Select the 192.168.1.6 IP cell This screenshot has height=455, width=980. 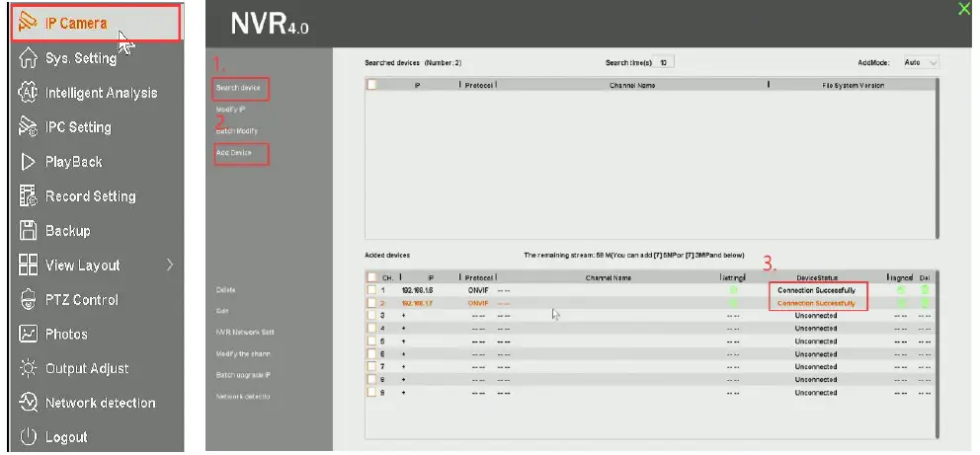pos(418,290)
